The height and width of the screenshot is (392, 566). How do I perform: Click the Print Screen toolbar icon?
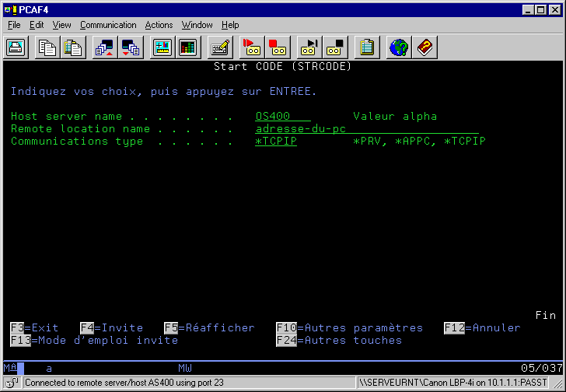(17, 47)
